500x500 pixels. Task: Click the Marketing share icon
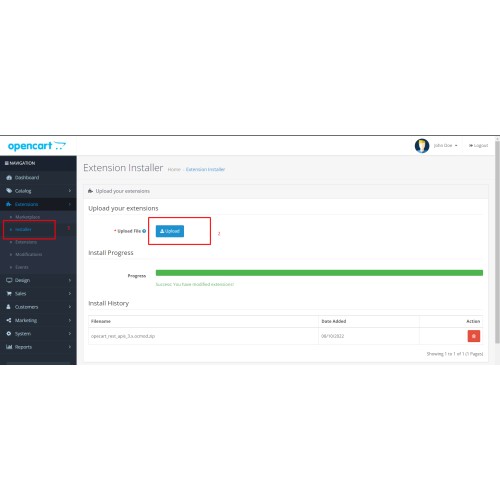pyautogui.click(x=9, y=320)
